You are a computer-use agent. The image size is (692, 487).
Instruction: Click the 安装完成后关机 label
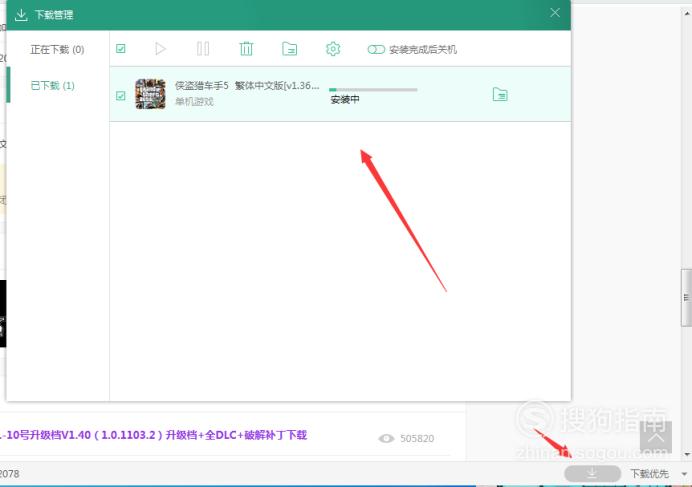pos(423,49)
